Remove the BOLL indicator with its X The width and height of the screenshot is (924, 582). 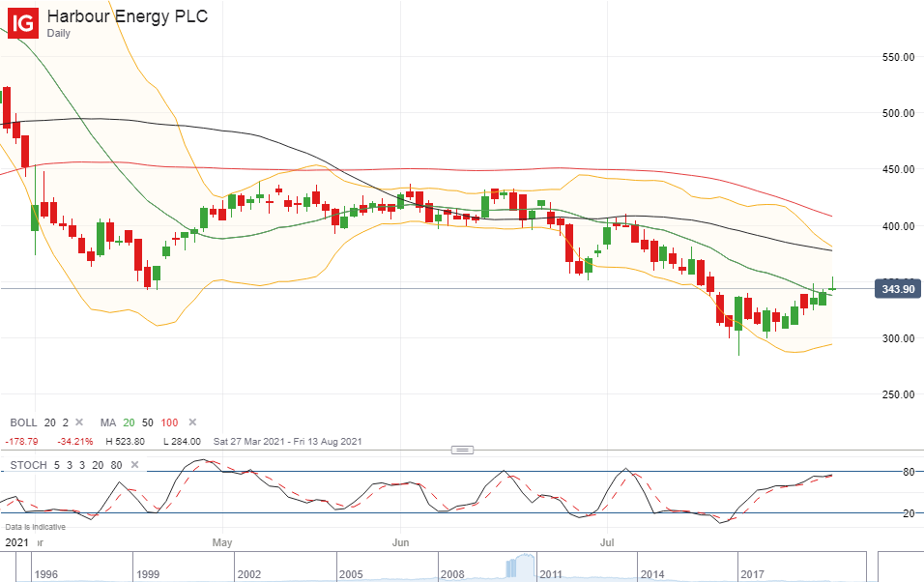[79, 422]
